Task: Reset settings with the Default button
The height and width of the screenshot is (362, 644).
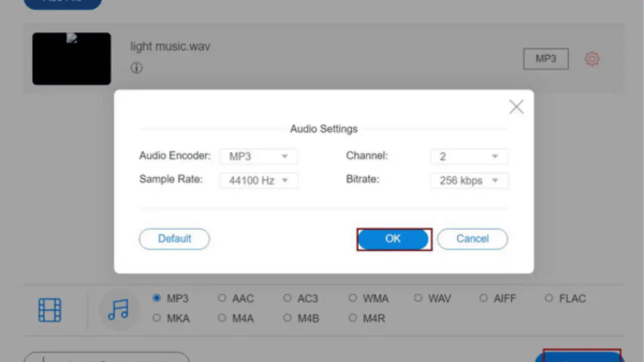Action: (x=175, y=239)
